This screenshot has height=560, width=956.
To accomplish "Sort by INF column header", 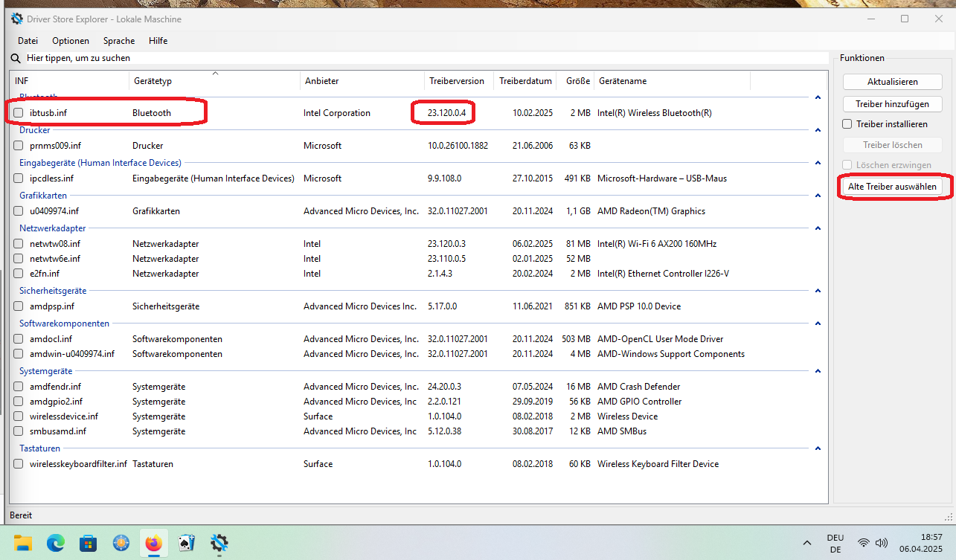I will tap(69, 81).
